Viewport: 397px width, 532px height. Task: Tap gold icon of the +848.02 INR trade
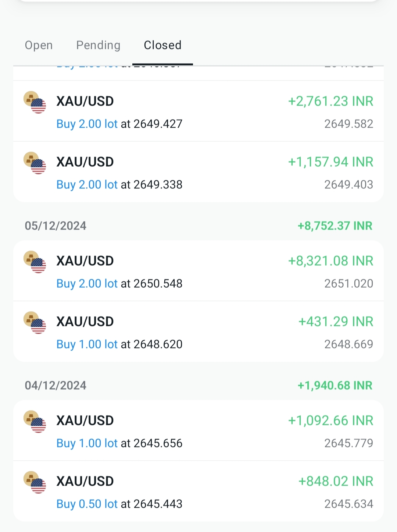coord(35,482)
